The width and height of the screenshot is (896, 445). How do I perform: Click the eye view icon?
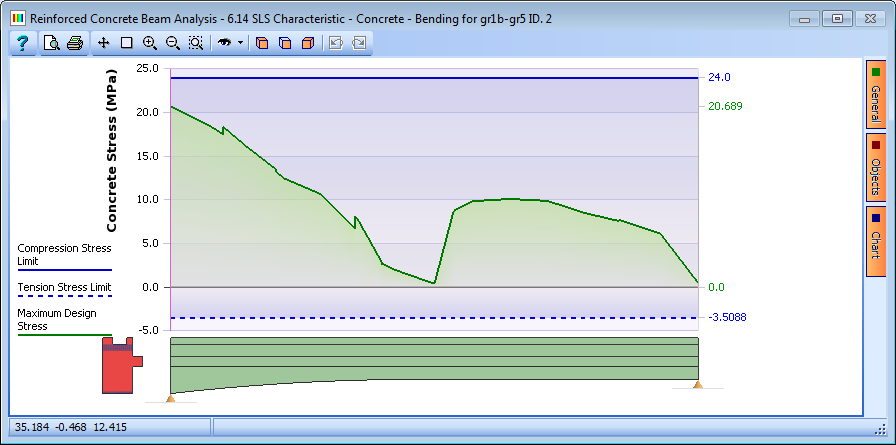225,43
